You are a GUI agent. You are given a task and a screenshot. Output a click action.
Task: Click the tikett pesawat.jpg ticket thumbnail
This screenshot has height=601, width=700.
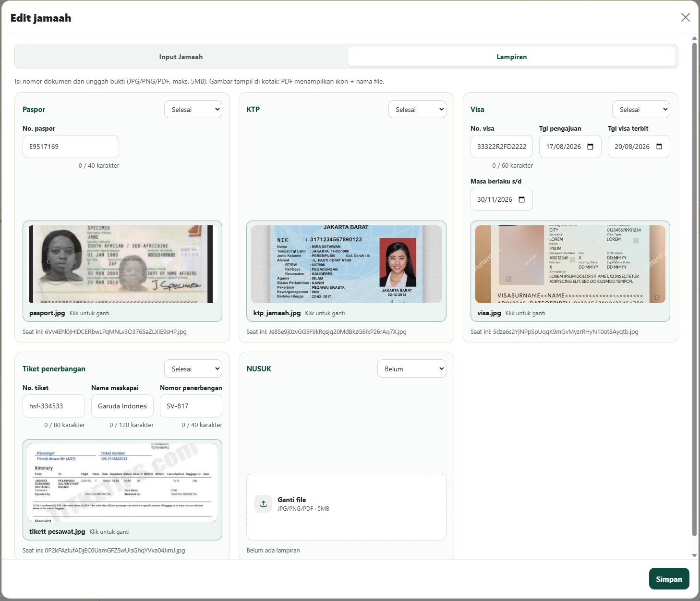[122, 483]
